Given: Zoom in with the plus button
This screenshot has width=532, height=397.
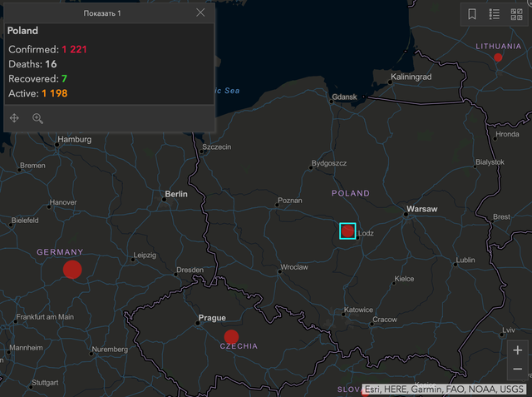Looking at the screenshot, I should pos(518,350).
